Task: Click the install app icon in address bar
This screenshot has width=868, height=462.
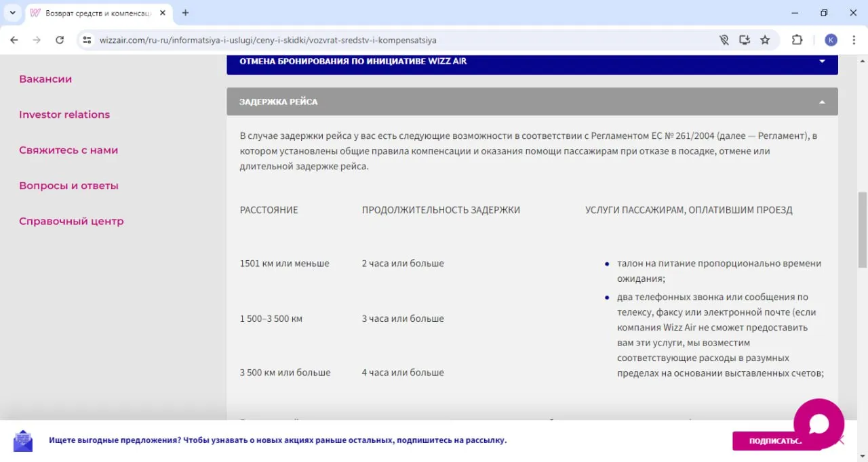Action: tap(744, 40)
